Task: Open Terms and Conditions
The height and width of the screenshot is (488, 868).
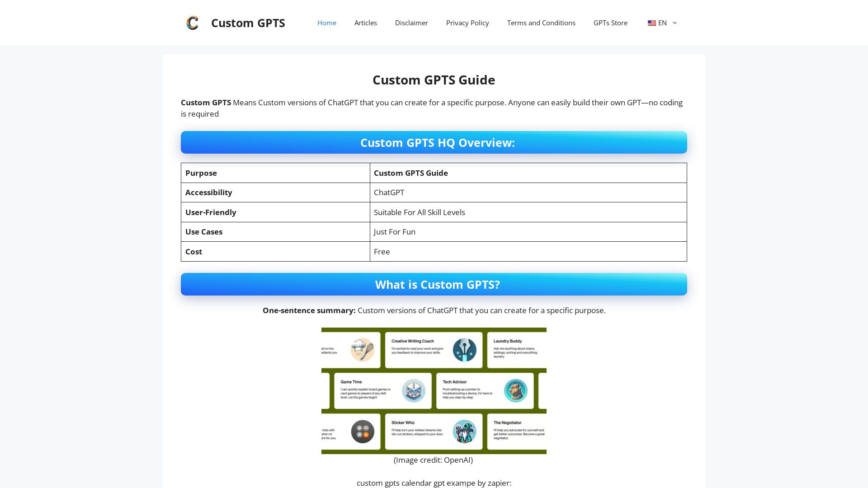Action: point(541,23)
